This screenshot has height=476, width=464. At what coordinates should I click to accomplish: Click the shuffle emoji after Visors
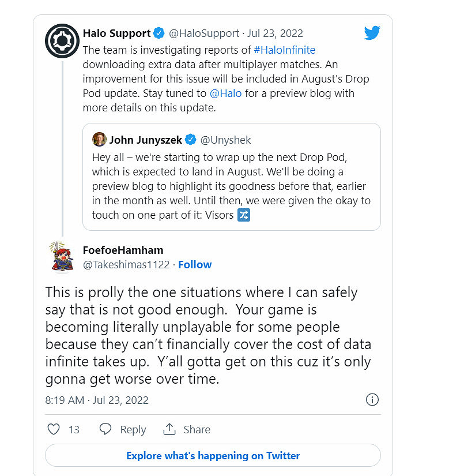pos(244,216)
